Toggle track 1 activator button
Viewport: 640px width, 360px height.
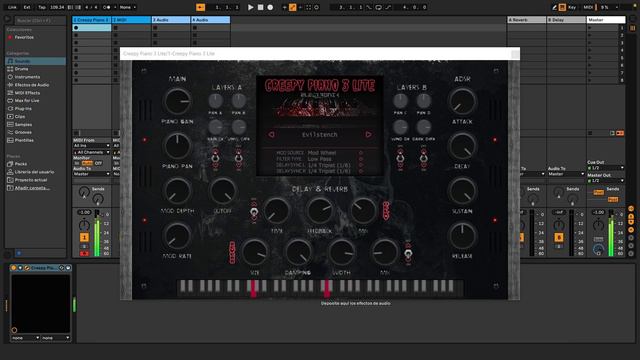tap(84, 237)
